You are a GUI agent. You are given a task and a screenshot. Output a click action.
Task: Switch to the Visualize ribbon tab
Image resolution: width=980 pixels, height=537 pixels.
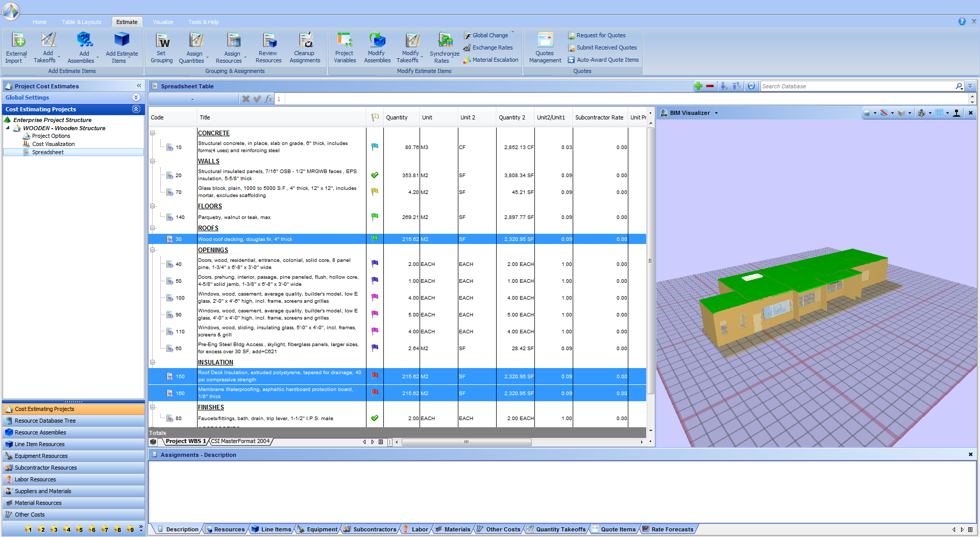tap(162, 22)
